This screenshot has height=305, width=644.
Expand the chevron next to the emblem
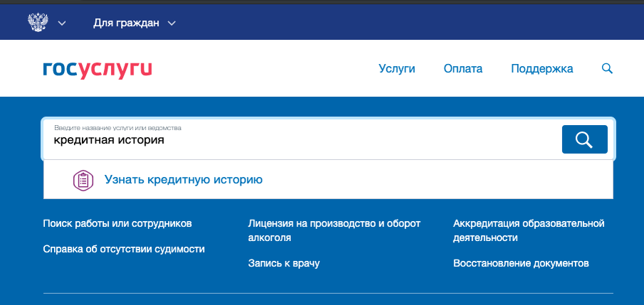click(62, 23)
